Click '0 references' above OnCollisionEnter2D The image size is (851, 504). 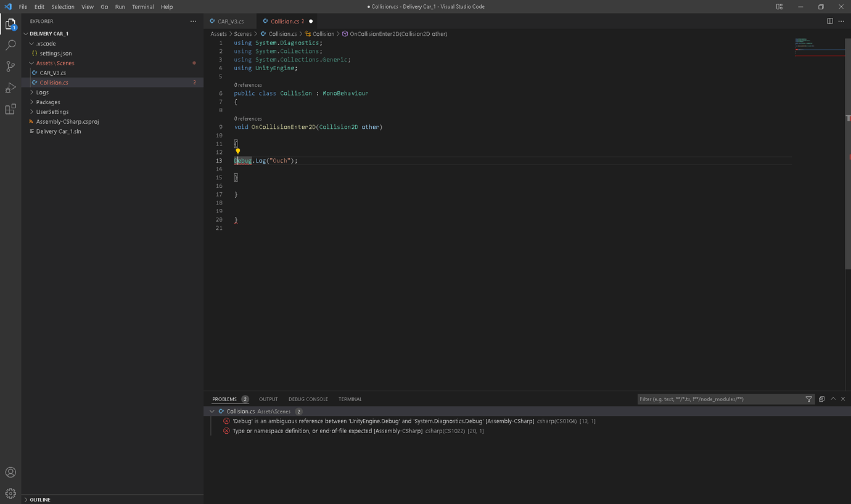(248, 119)
